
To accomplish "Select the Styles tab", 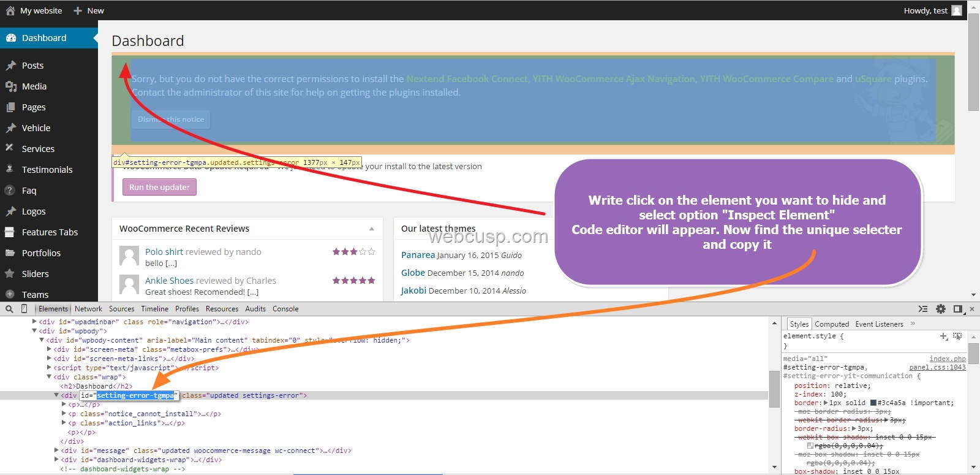I will coord(799,324).
